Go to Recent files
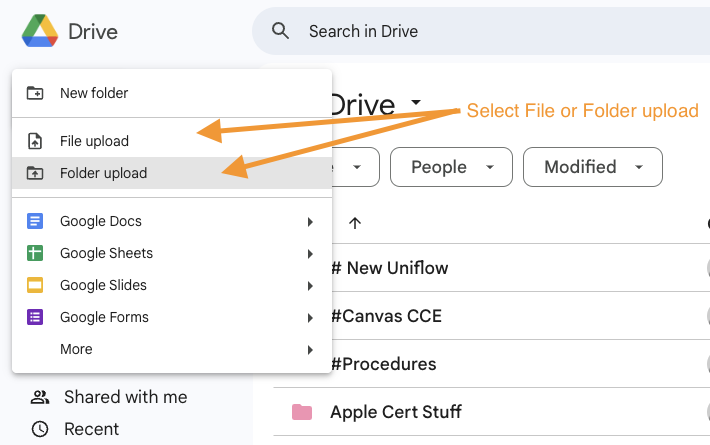Image resolution: width=710 pixels, height=445 pixels. (75, 429)
